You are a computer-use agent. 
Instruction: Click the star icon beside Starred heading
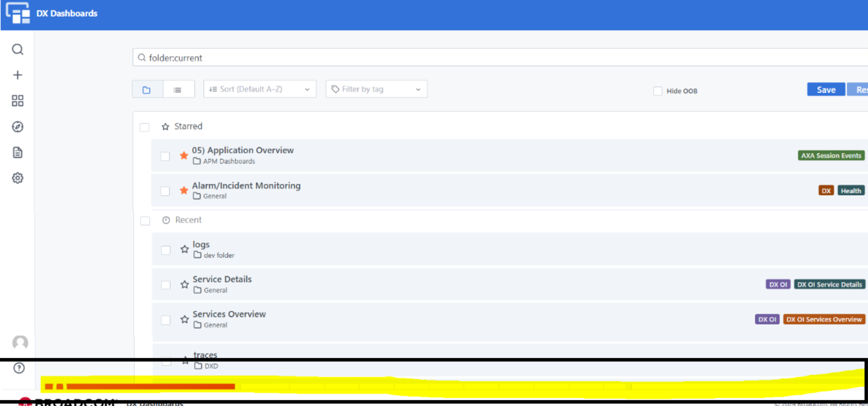[166, 127]
